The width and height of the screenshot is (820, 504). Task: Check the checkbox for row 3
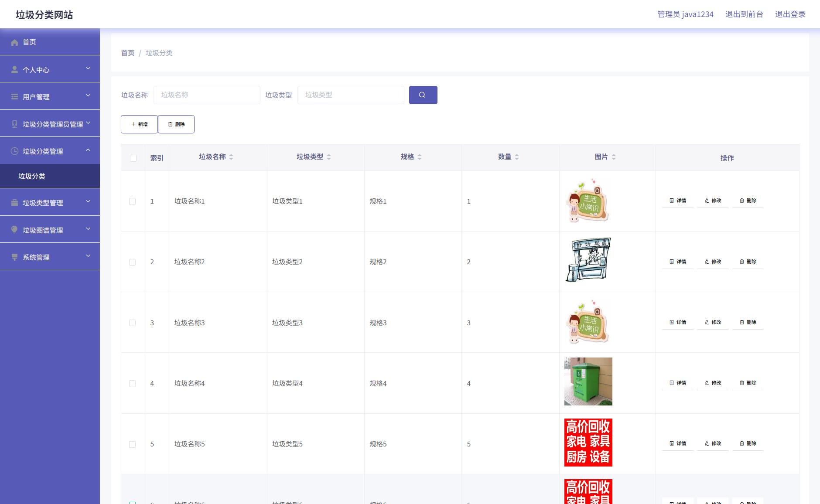click(133, 323)
